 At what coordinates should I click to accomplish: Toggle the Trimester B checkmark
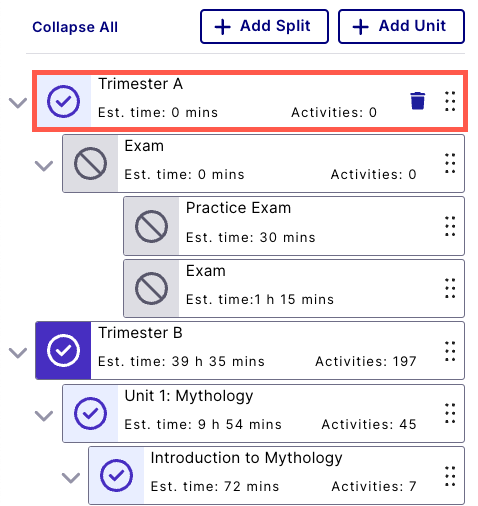[63, 351]
